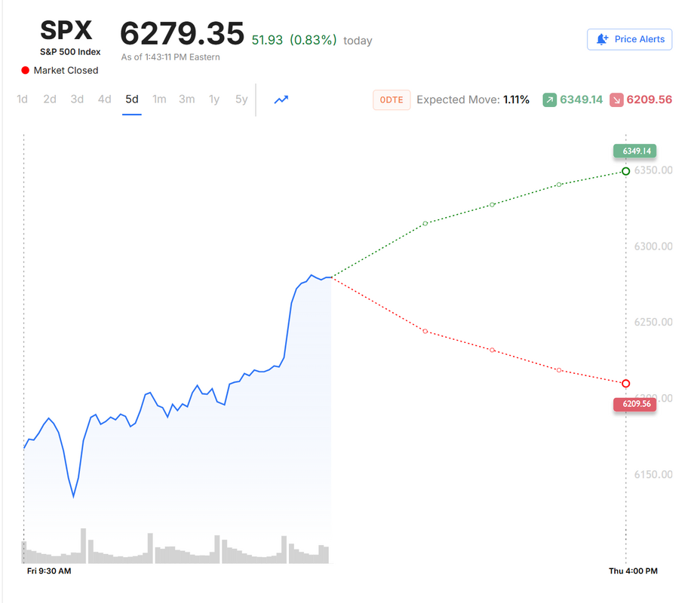This screenshot has width=700, height=603.
Task: Click the 0DTE badge
Action: tap(391, 100)
